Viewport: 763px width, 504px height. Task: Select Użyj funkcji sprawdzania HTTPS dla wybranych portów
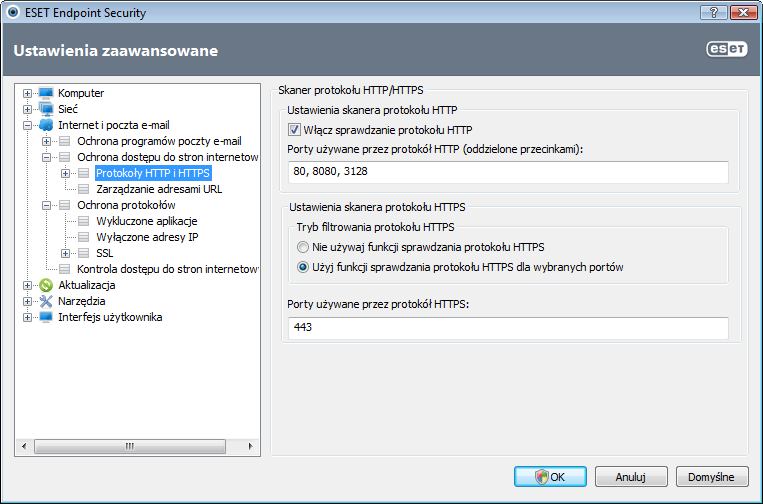[303, 267]
